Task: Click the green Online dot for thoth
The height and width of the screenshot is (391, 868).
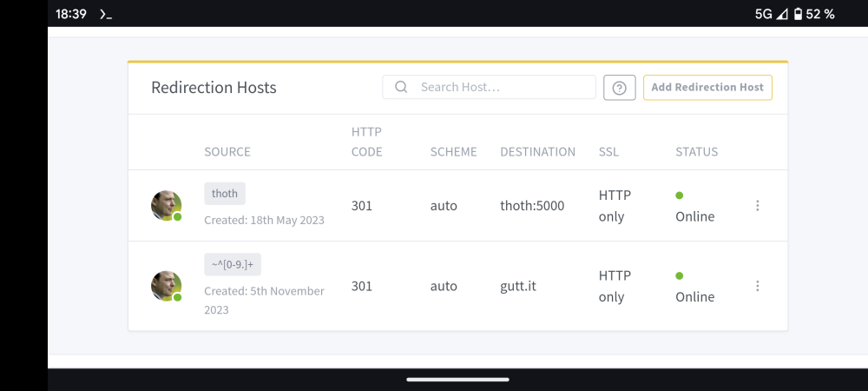Action: (x=680, y=195)
